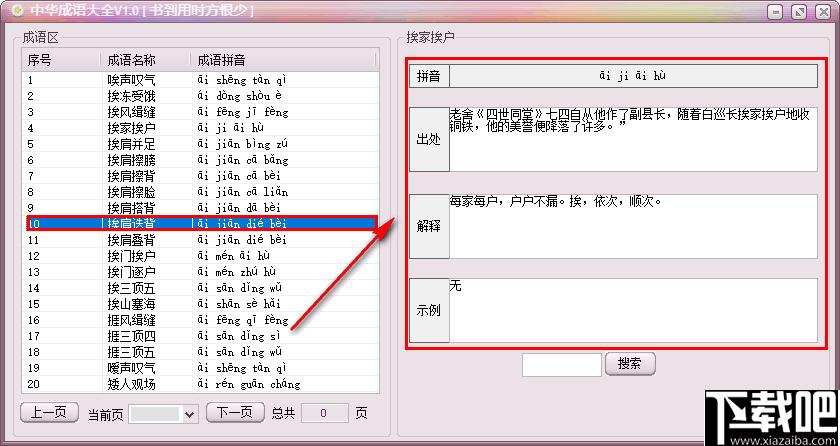Click the pinyin field āi jì āi hù
This screenshot has width=840, height=446.
point(633,76)
